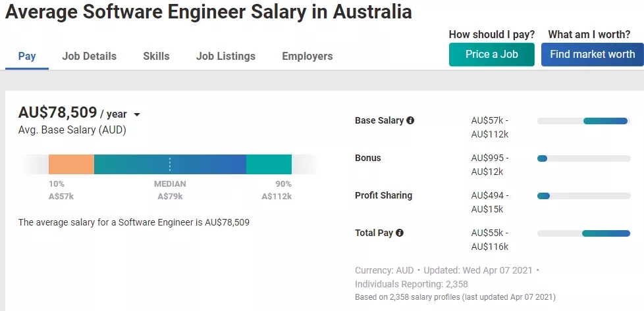
Task: Open the Pay tab
Action: pyautogui.click(x=27, y=57)
